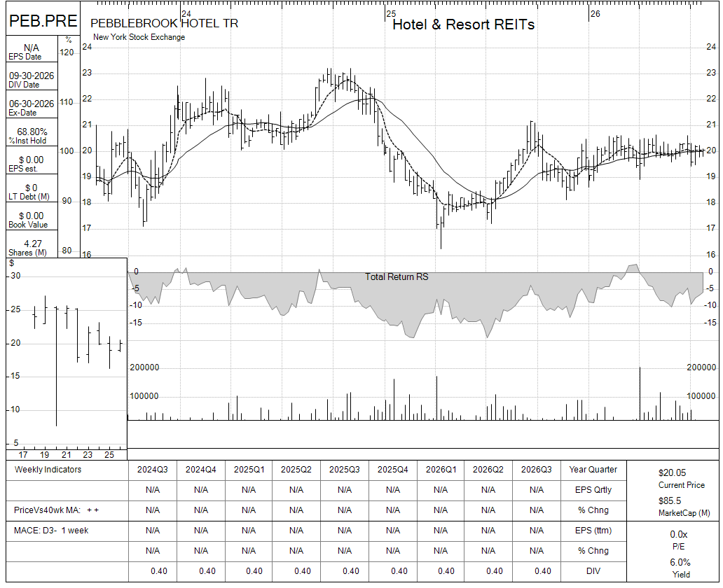Click the year 24 marker on timeline
The image size is (723, 588).
186,14
